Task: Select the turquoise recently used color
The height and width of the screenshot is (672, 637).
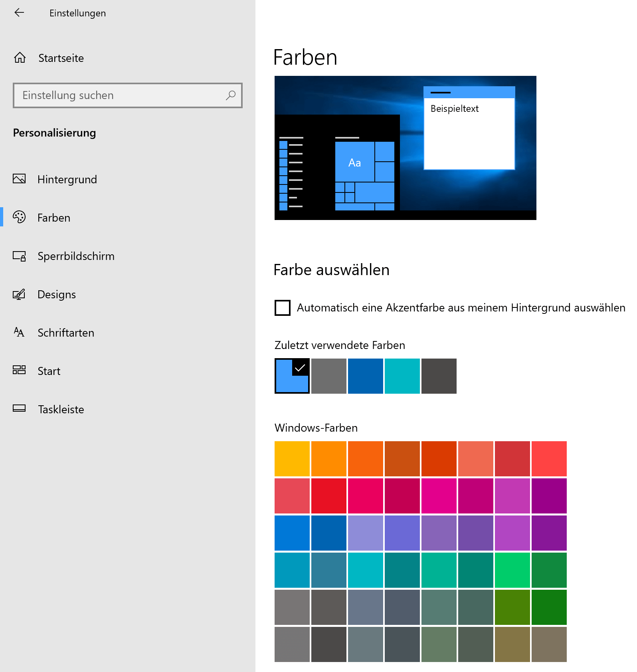Action: click(x=402, y=376)
